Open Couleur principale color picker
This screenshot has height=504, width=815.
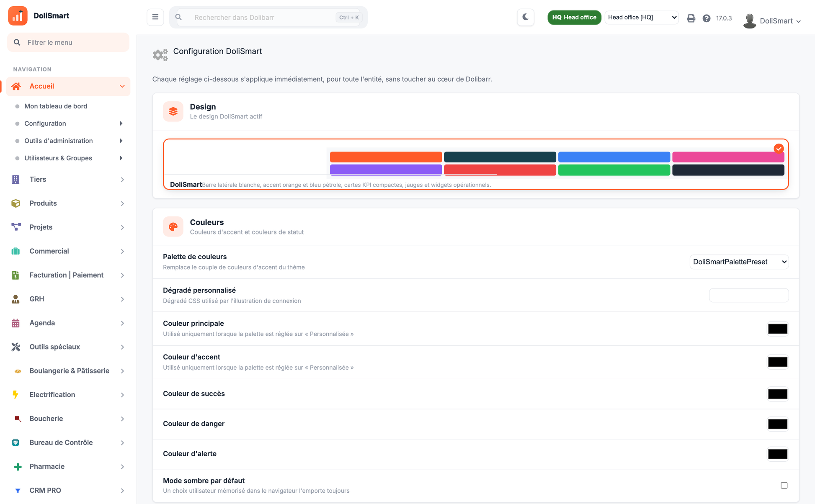pyautogui.click(x=778, y=329)
